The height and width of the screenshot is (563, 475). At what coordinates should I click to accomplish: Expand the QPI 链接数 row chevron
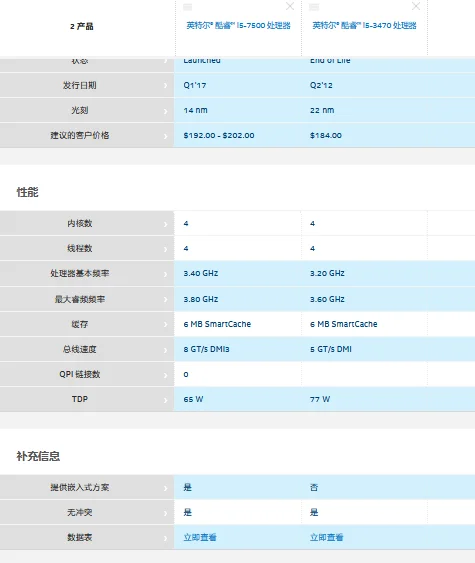coord(166,375)
